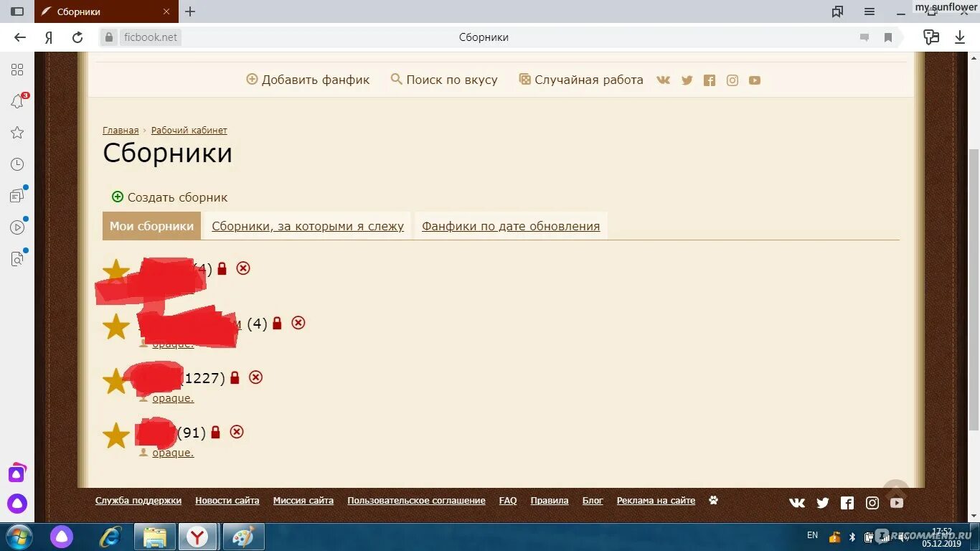Reload the page with refresh icon

click(x=77, y=37)
